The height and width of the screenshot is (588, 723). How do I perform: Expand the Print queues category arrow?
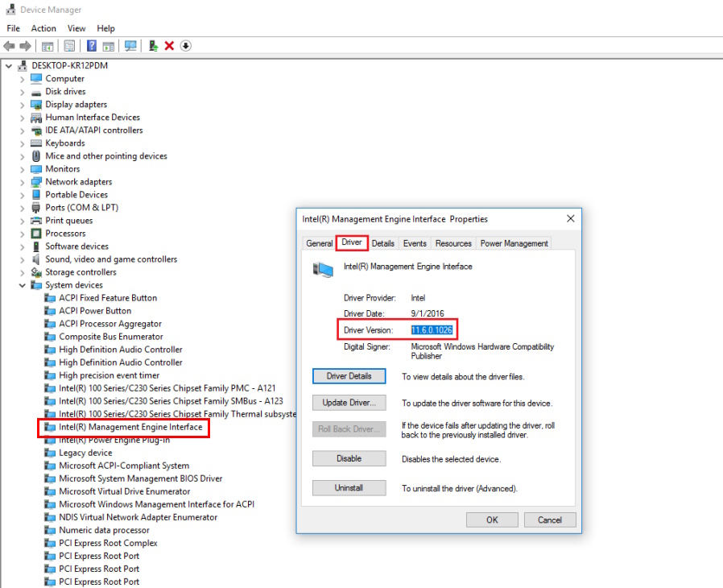pyautogui.click(x=22, y=221)
